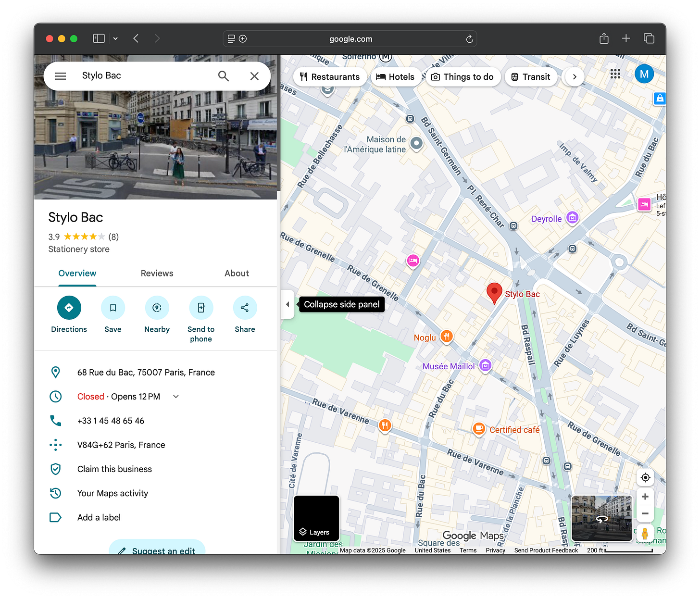700x599 pixels.
Task: Click pink hotel marker on Rue de Grenelle
Action: 413,261
